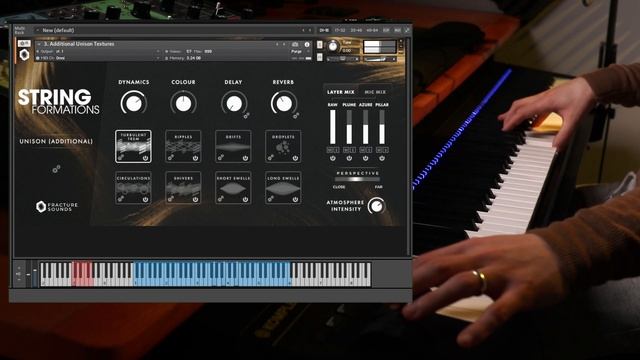
Task: Open instrument edit mode with wrench icon
Action: 24,44
